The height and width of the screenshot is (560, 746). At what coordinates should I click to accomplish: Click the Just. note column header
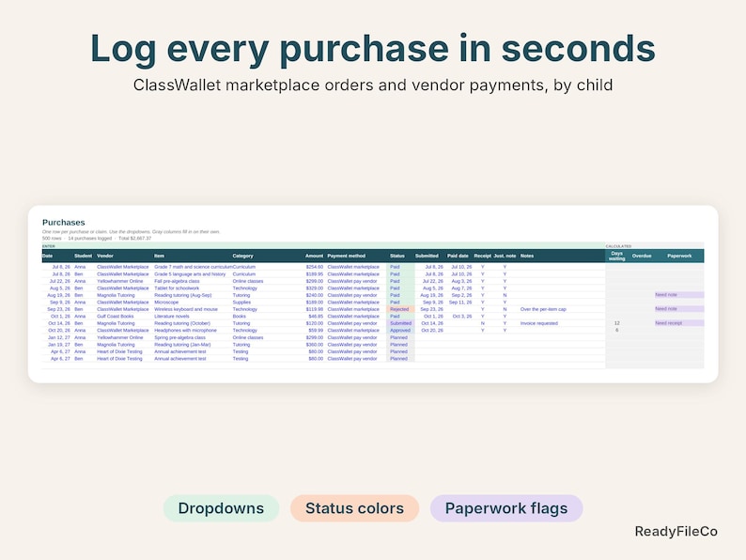(x=505, y=256)
